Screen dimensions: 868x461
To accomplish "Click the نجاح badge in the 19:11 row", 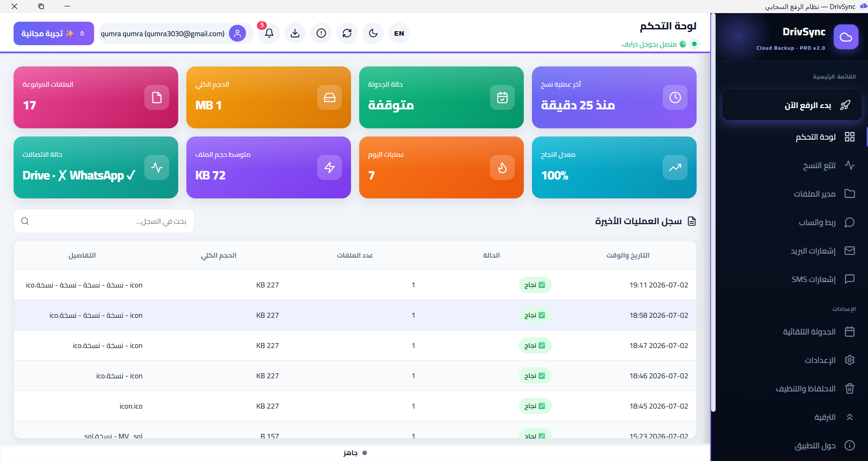I will pyautogui.click(x=535, y=285).
